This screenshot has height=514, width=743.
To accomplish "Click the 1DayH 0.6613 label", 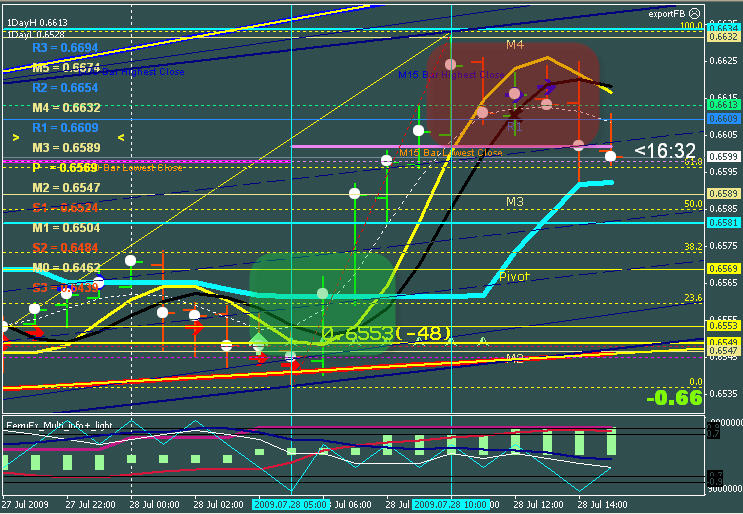I will (37, 23).
